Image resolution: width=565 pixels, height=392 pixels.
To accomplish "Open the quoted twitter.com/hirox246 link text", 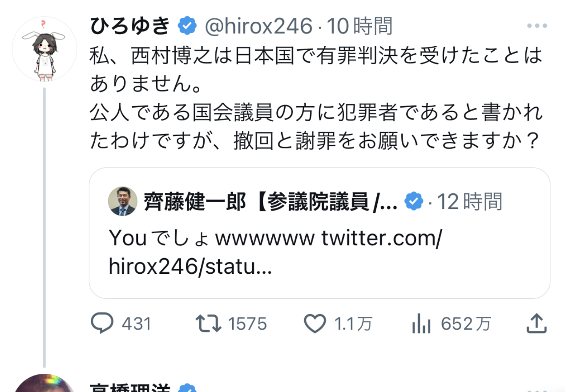I will [x=275, y=253].
